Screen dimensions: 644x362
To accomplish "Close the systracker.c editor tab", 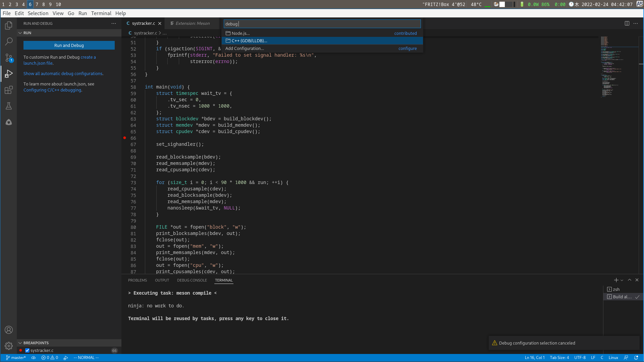I will (x=160, y=23).
